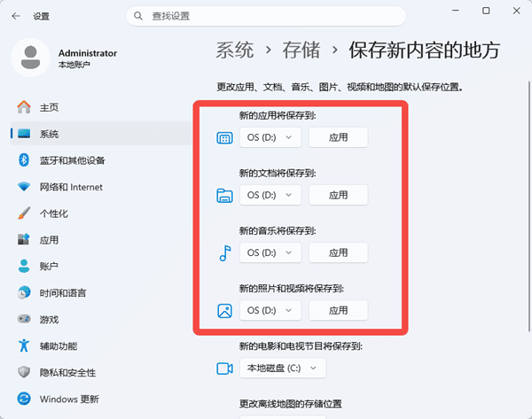Open drive dropdown for photos and videos
This screenshot has width=532, height=419.
[x=270, y=310]
